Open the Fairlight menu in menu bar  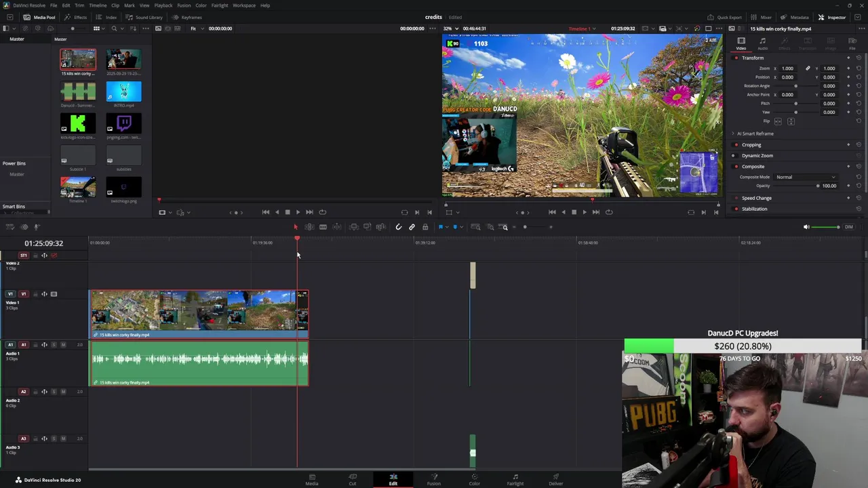(x=220, y=5)
